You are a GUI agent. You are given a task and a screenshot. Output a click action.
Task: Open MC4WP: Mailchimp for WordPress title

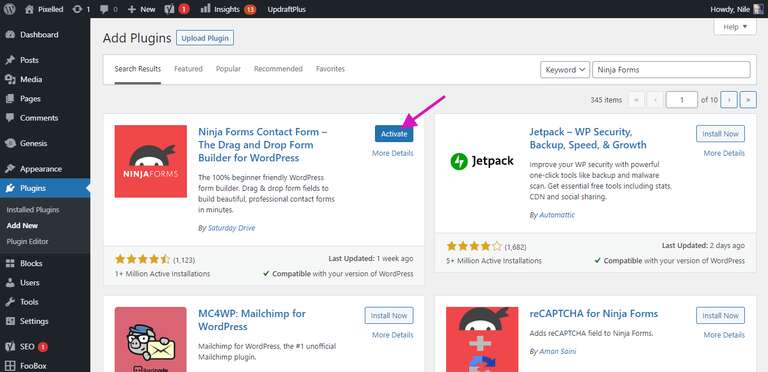[x=252, y=320]
